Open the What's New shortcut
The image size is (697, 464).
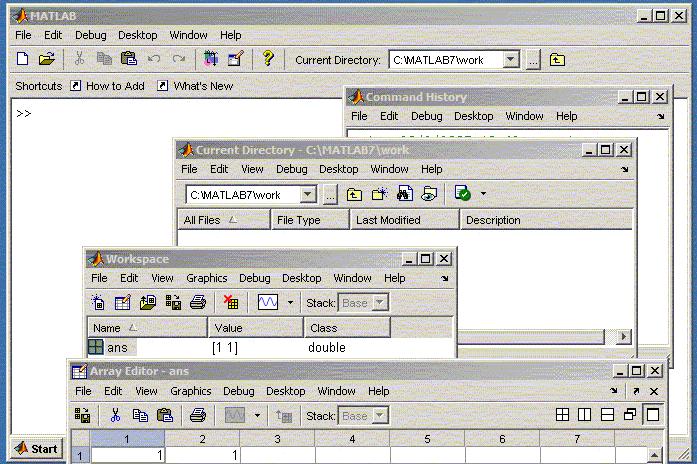point(195,86)
